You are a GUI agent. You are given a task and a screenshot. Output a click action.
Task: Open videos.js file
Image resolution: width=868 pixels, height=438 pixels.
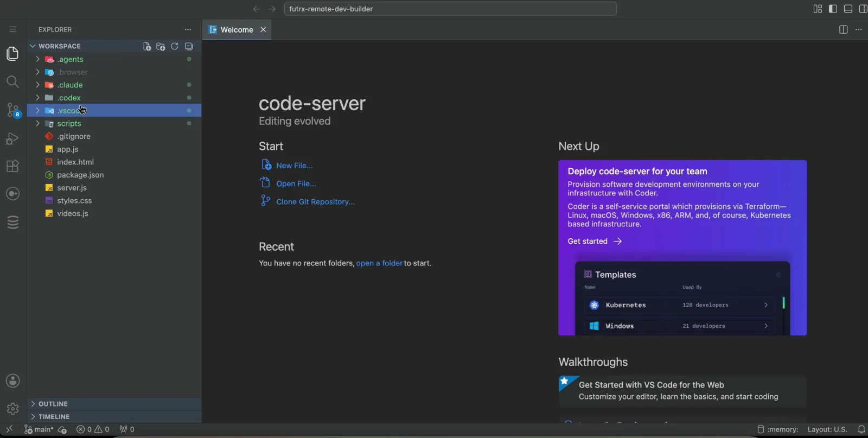(x=114, y=213)
